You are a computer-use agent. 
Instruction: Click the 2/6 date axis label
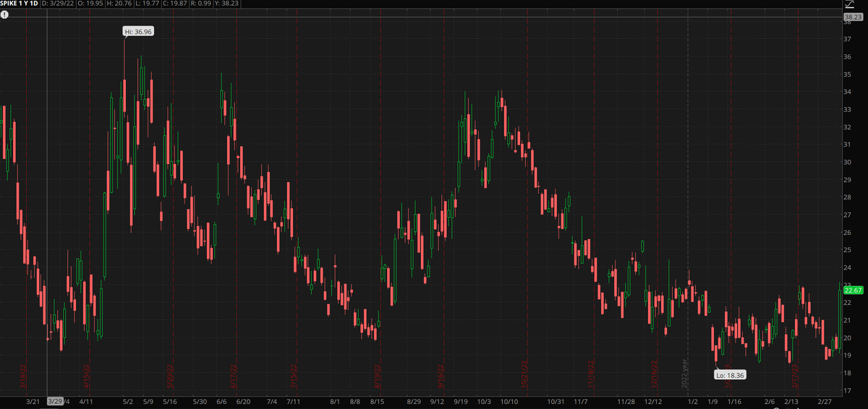pos(770,401)
